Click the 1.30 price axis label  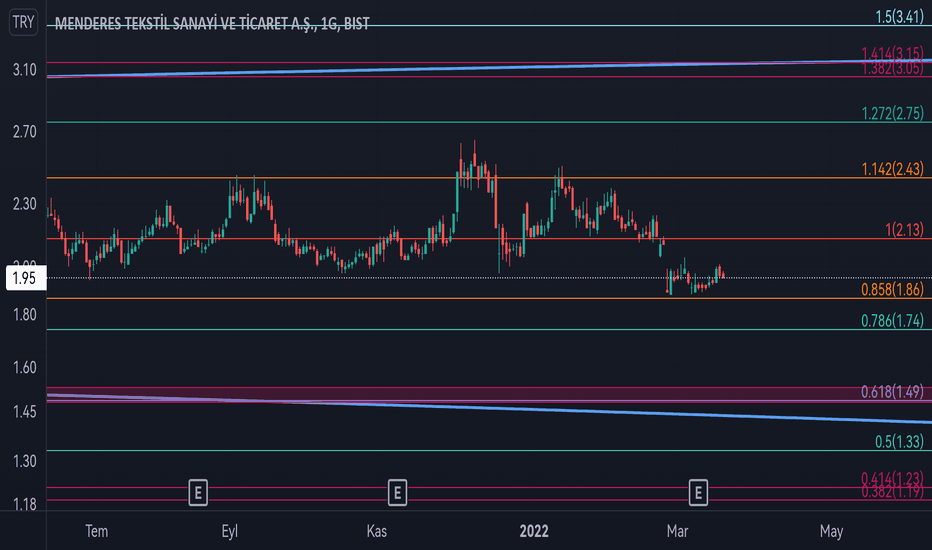[24, 461]
